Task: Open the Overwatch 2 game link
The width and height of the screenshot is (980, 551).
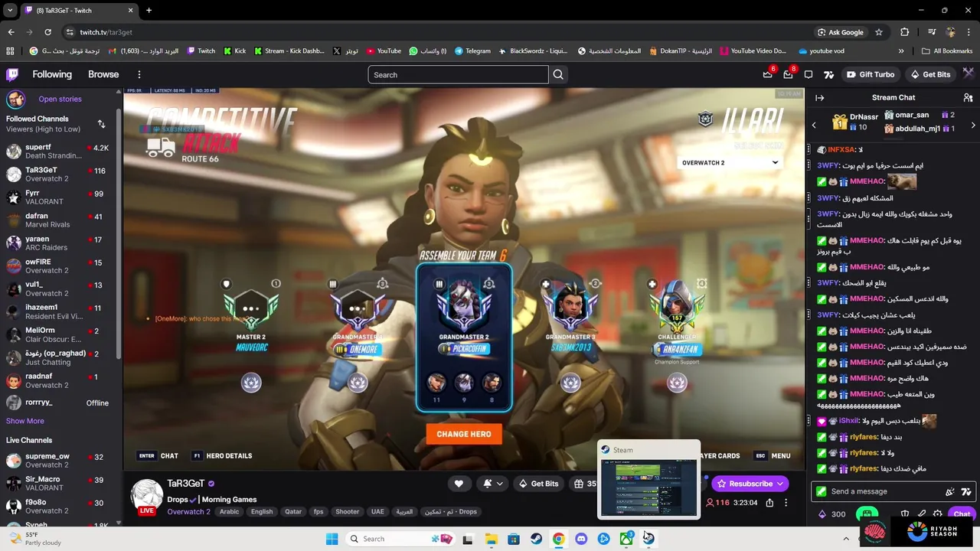Action: (x=188, y=511)
